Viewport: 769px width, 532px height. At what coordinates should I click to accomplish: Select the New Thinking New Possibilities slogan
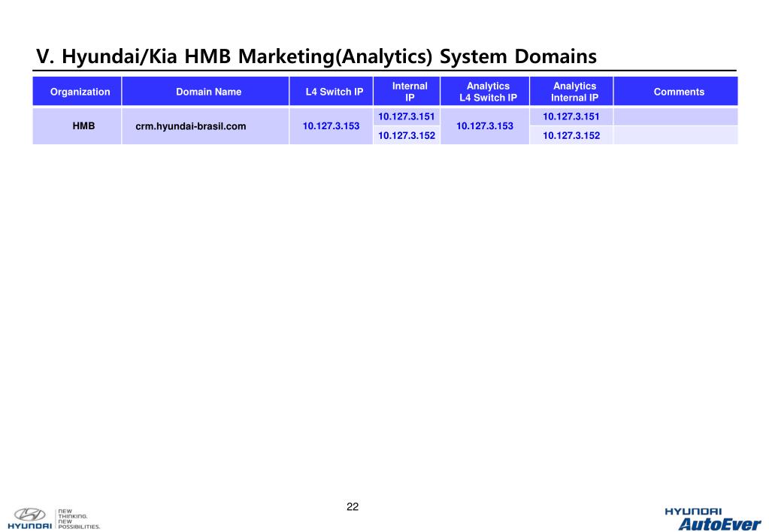coord(79,519)
